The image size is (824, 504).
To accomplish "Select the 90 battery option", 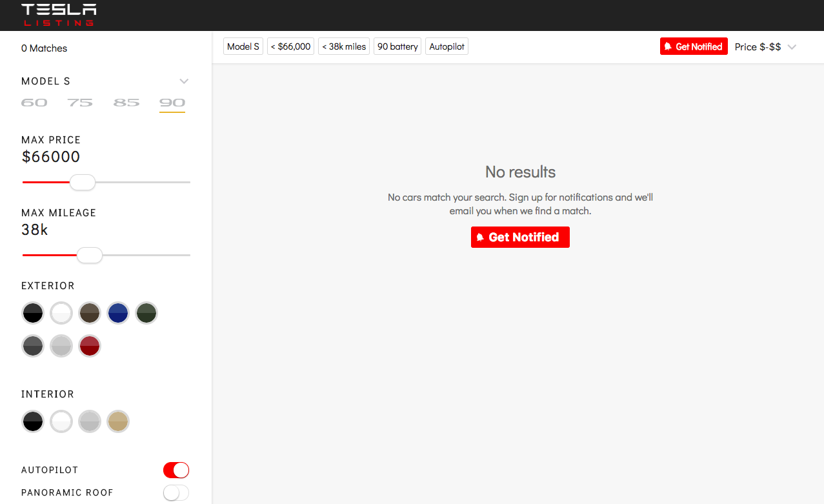I will click(172, 103).
